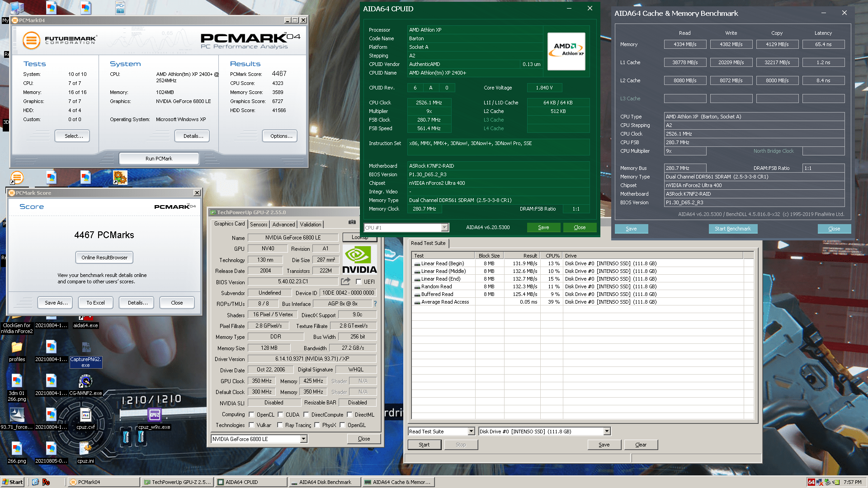This screenshot has height=488, width=868.
Task: Click Bus Interface question mark icon
Action: [x=375, y=304]
